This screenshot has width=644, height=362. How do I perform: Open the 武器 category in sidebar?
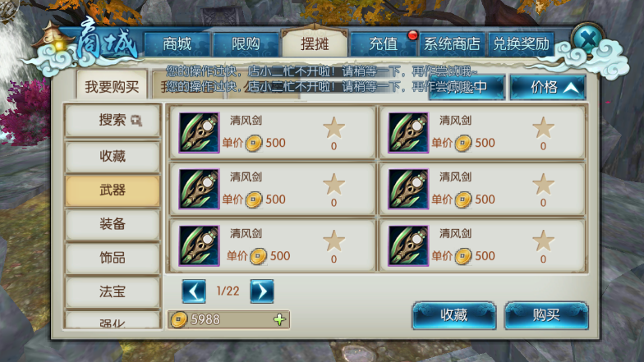click(x=112, y=190)
